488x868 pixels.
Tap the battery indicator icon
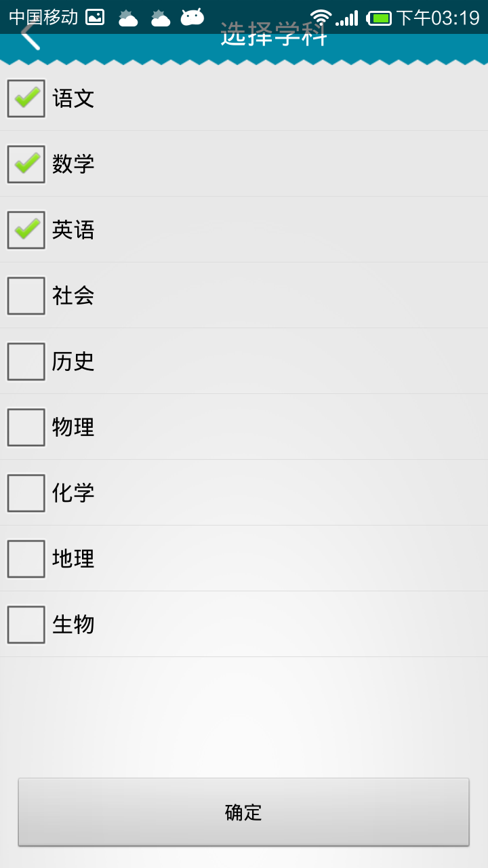click(x=380, y=18)
